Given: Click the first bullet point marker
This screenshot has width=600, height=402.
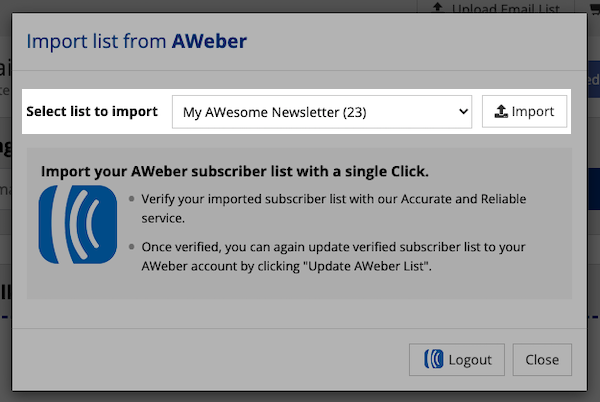Looking at the screenshot, I should point(132,199).
